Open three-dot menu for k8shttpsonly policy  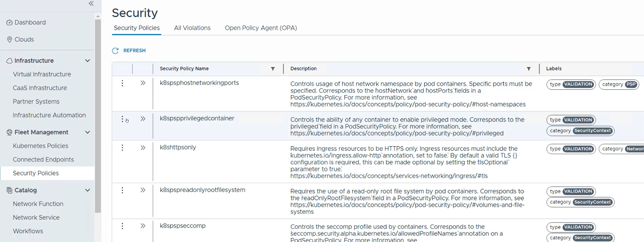pos(122,148)
